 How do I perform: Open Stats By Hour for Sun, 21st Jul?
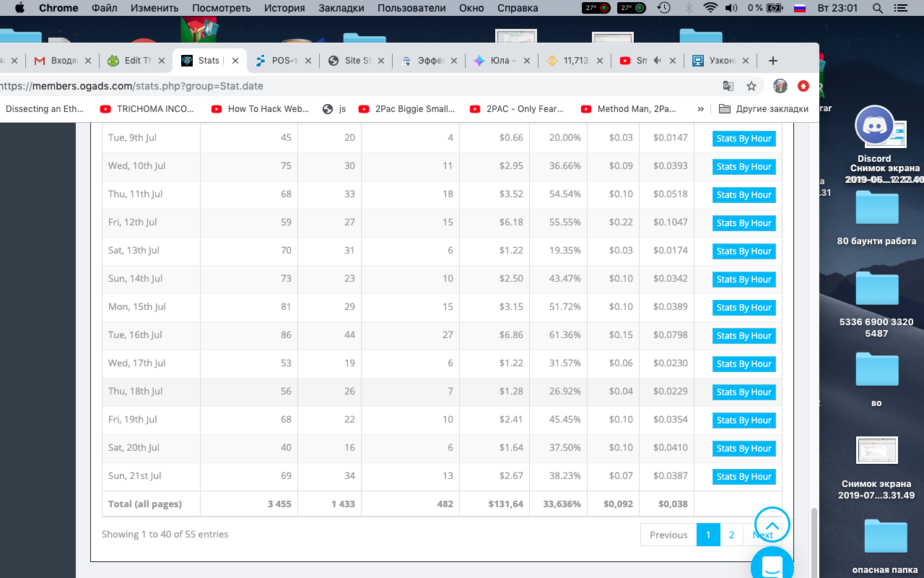pos(744,477)
